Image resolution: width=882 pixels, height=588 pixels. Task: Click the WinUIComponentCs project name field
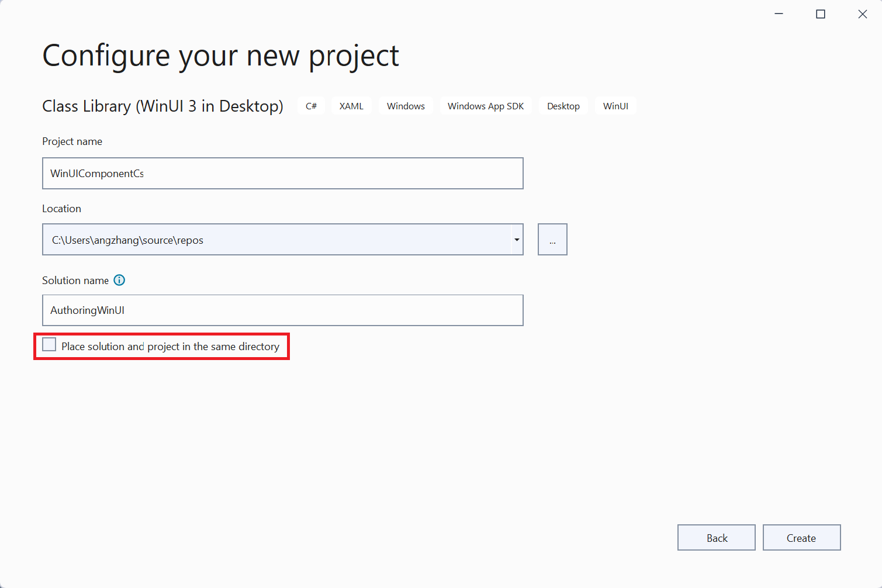(282, 173)
